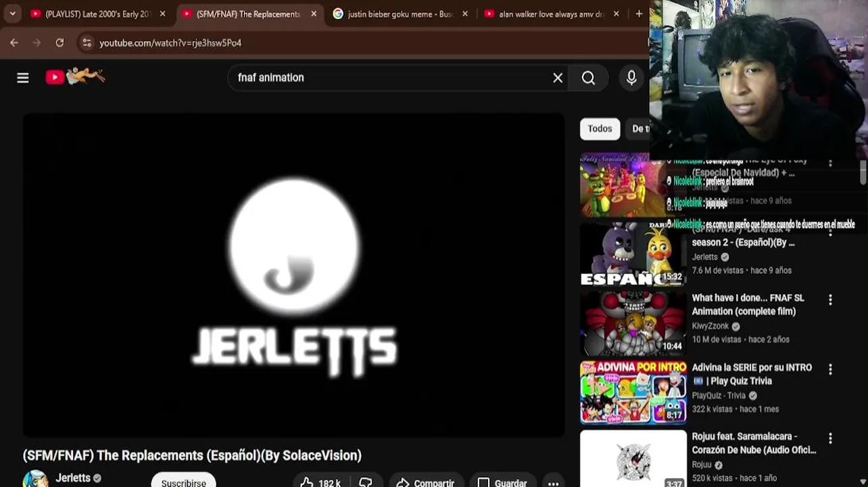This screenshot has height=487, width=868.
Task: Open What have I done FNAF SL title
Action: (x=748, y=304)
